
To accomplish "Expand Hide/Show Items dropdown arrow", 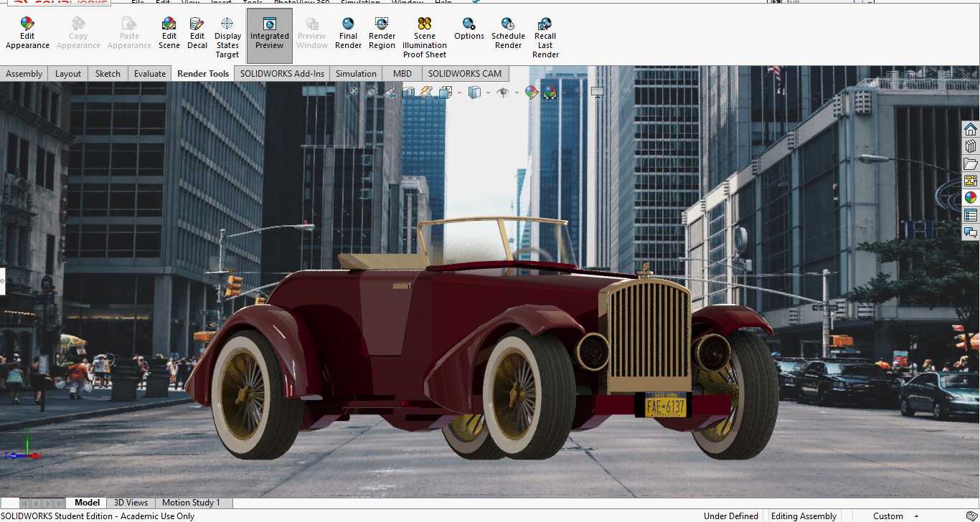I will 517,92.
